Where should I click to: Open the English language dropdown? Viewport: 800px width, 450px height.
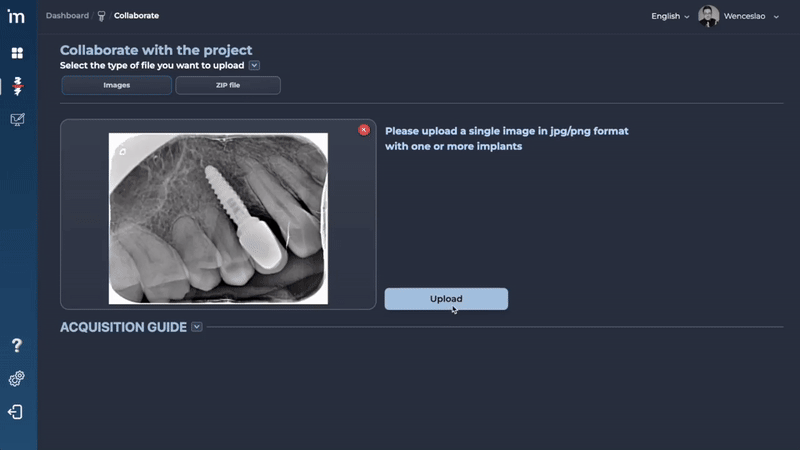click(x=670, y=16)
